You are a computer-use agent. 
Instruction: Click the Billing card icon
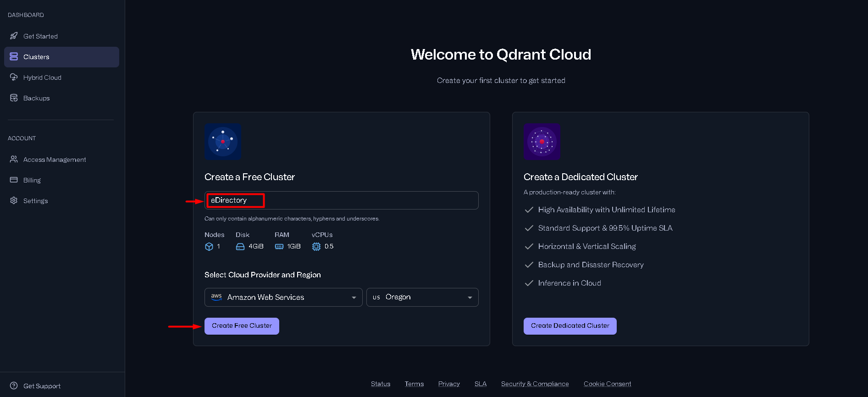coord(14,180)
